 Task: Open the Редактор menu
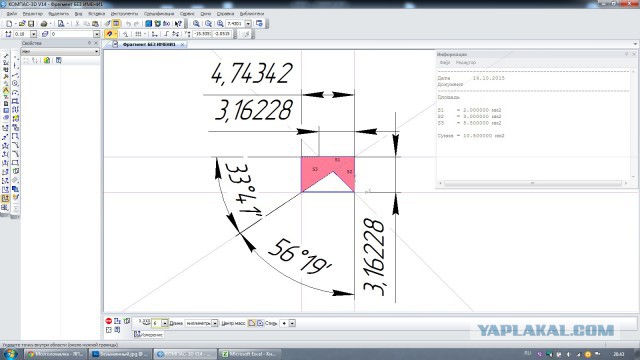(x=32, y=13)
